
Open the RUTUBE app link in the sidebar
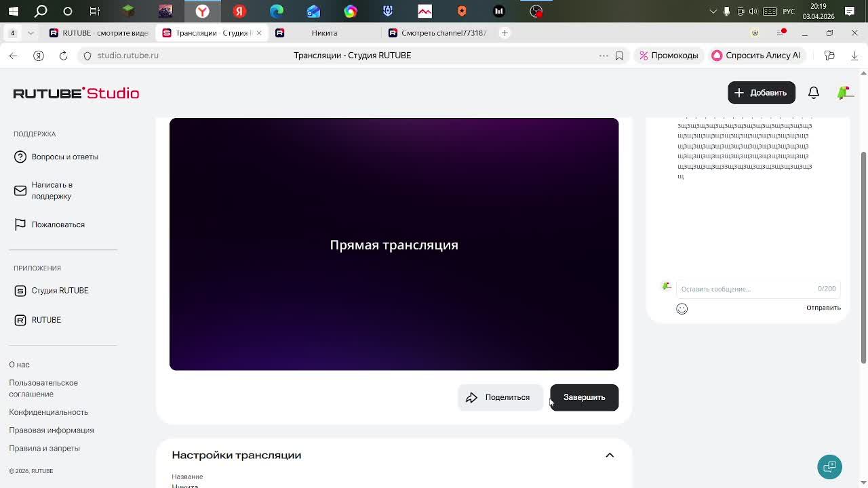(x=38, y=320)
